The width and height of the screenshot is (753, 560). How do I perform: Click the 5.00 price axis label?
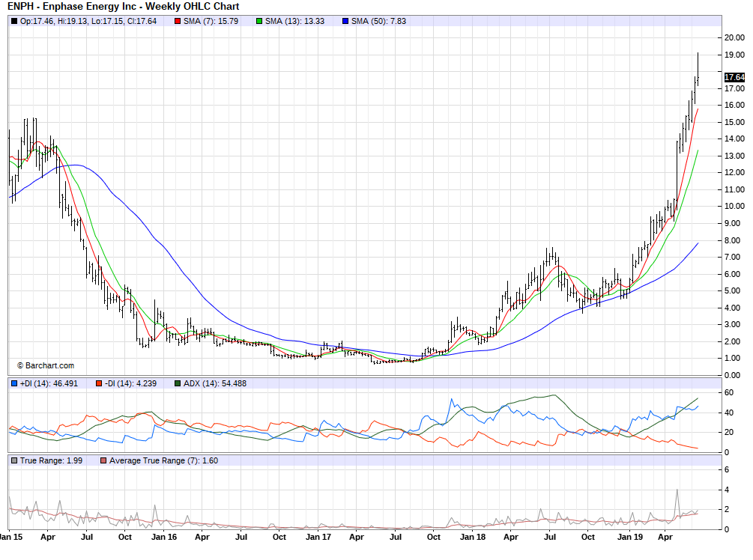point(732,290)
